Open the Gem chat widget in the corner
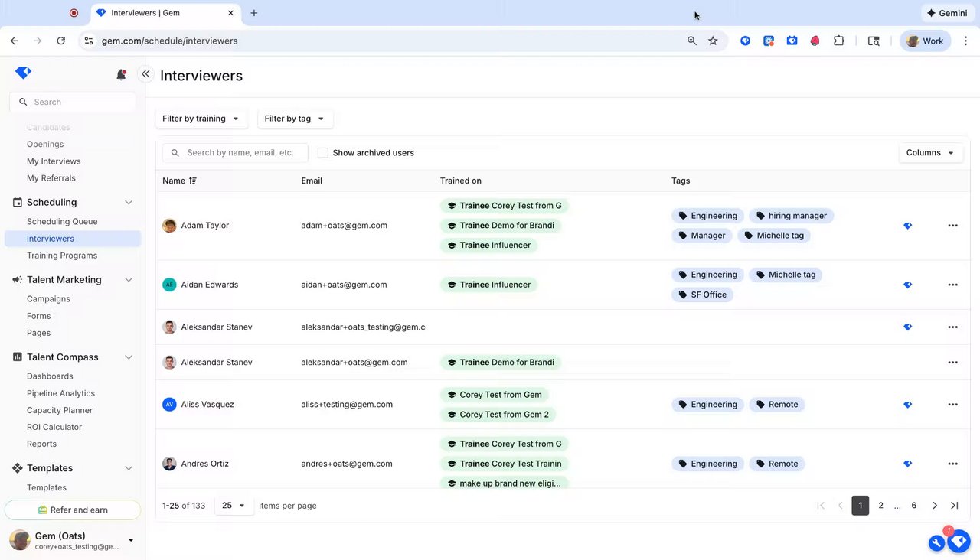 tap(959, 541)
